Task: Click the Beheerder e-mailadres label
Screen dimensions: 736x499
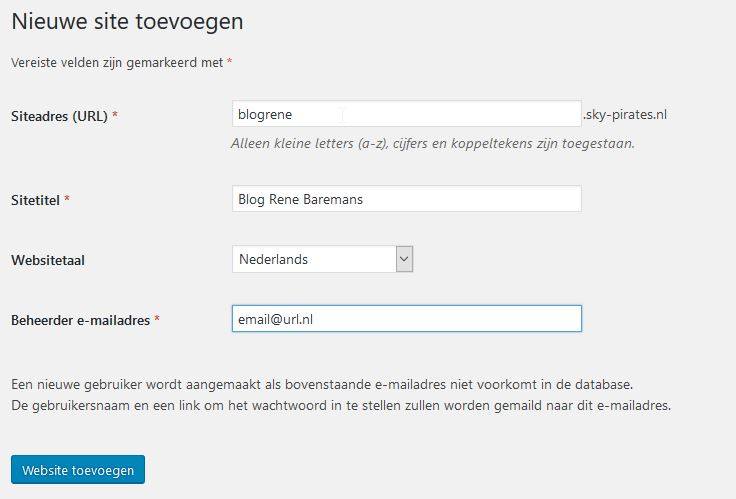Action: (x=80, y=320)
